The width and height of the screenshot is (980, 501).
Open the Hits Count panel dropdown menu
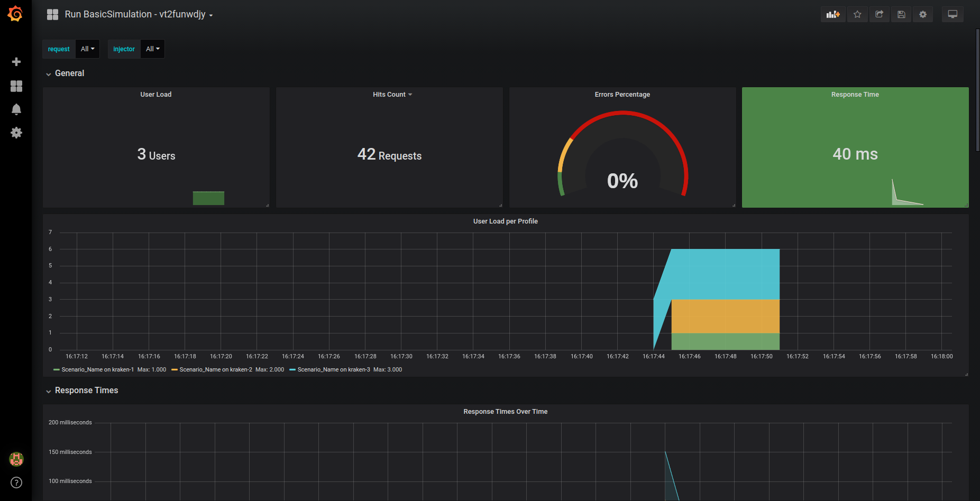[392, 94]
